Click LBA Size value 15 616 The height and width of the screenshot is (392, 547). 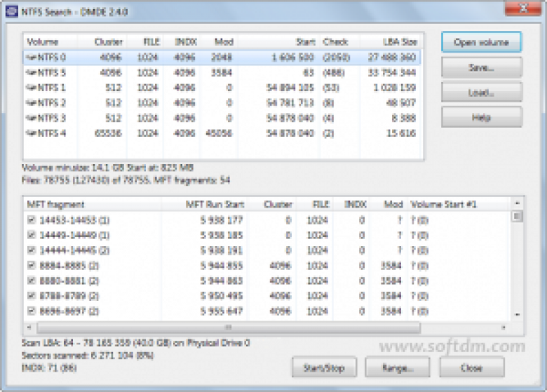401,133
